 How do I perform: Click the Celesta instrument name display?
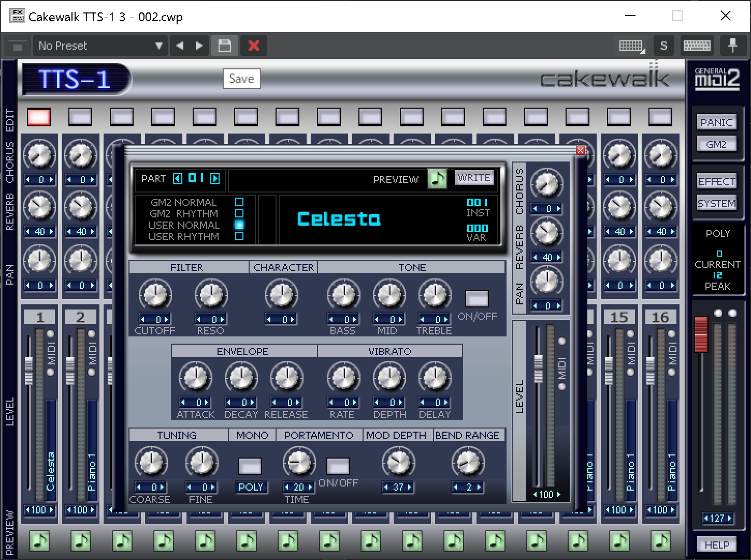(339, 219)
